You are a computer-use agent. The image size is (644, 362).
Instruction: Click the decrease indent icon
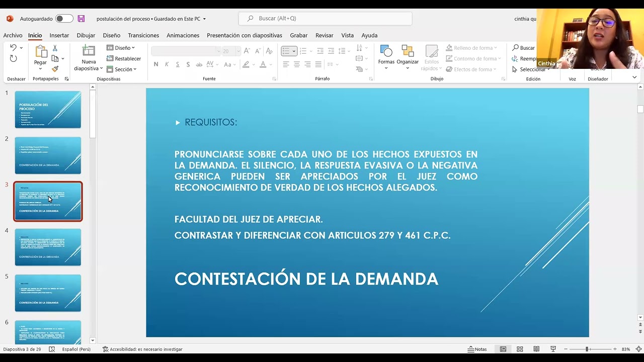(320, 51)
